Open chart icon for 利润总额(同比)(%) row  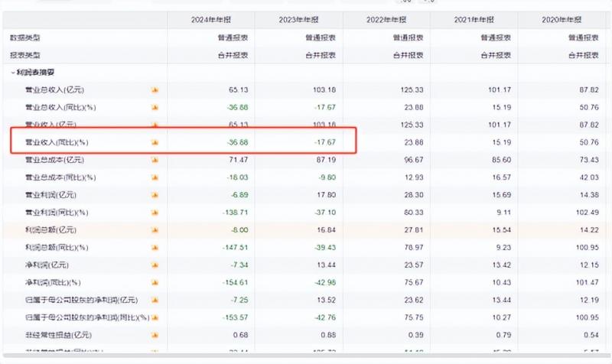tap(155, 248)
